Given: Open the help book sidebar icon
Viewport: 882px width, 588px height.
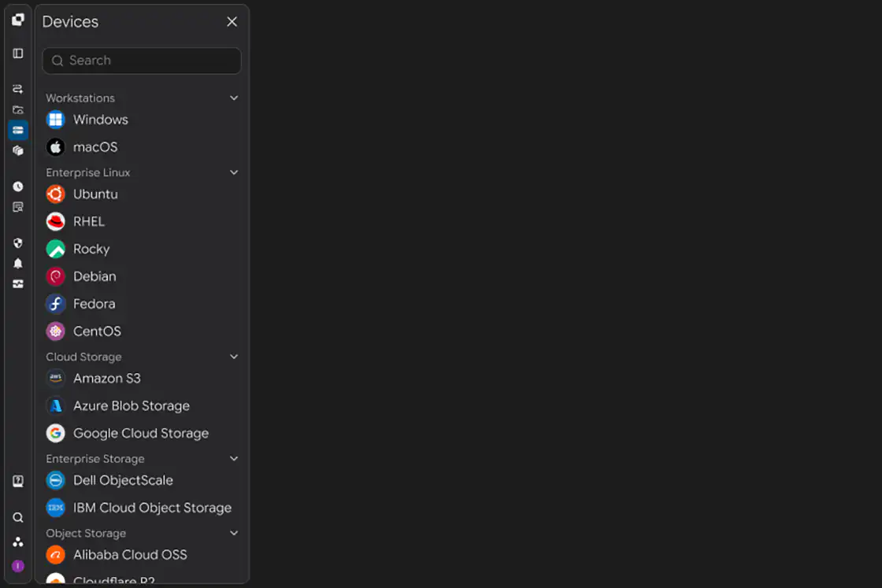Looking at the screenshot, I should click(x=18, y=481).
